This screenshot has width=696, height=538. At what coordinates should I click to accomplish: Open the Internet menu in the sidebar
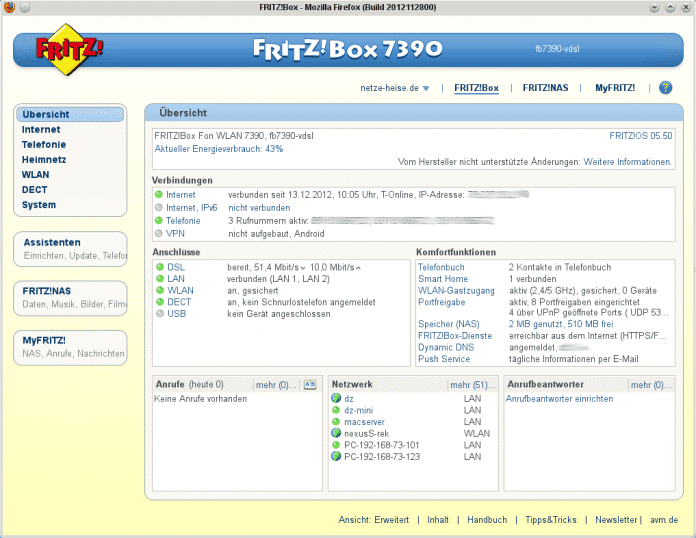pyautogui.click(x=41, y=130)
